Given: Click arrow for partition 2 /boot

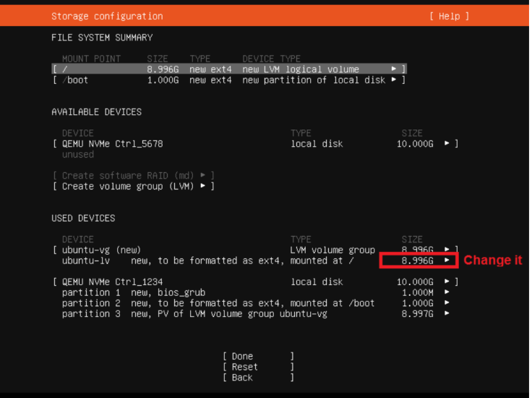Looking at the screenshot, I should tap(447, 303).
